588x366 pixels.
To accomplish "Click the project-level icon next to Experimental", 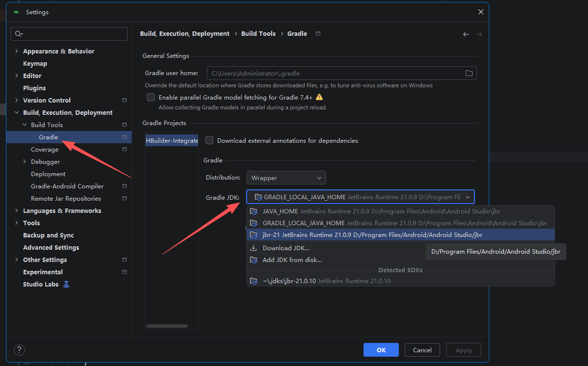I will (x=124, y=272).
